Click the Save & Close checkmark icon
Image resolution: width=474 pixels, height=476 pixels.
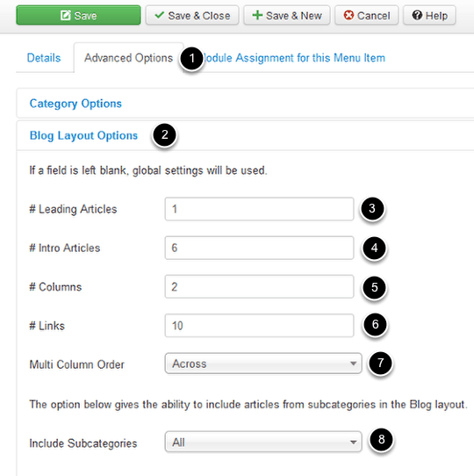[x=159, y=15]
